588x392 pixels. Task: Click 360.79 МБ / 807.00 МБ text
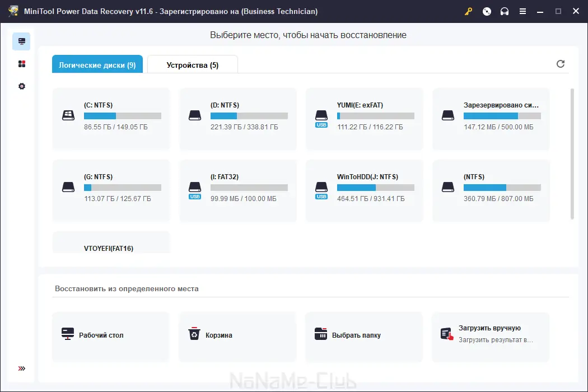498,198
